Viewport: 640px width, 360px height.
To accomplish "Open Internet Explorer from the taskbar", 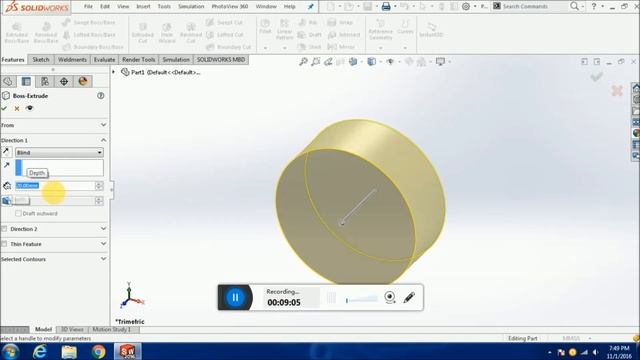I will (x=40, y=351).
